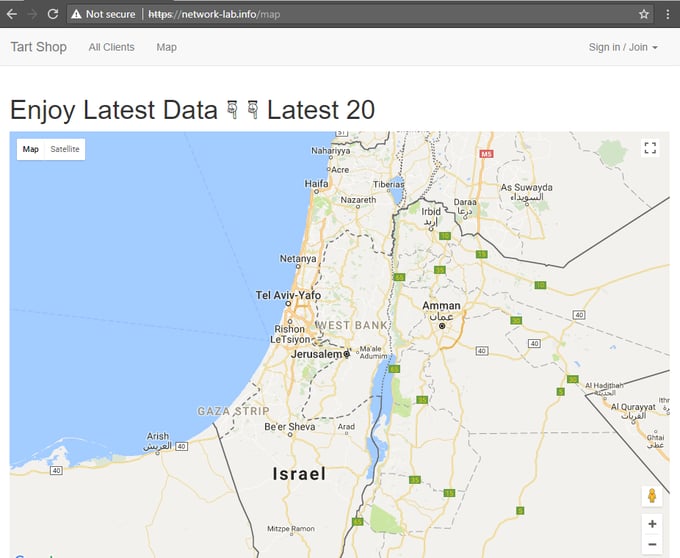
Task: Switch to Map view type
Action: pos(31,149)
